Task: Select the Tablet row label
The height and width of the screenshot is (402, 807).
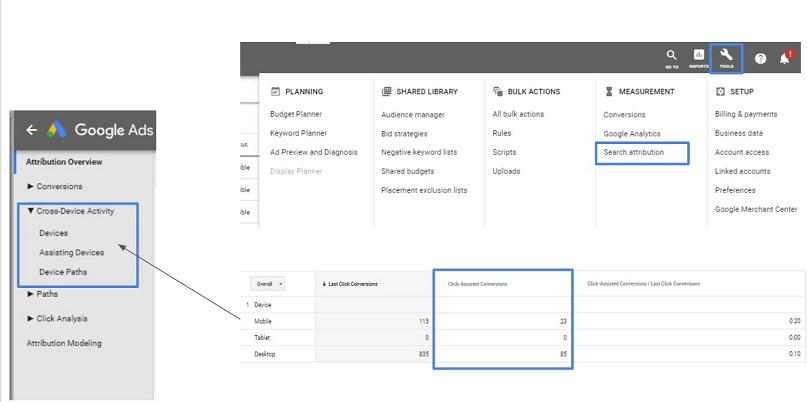Action: coord(262,338)
